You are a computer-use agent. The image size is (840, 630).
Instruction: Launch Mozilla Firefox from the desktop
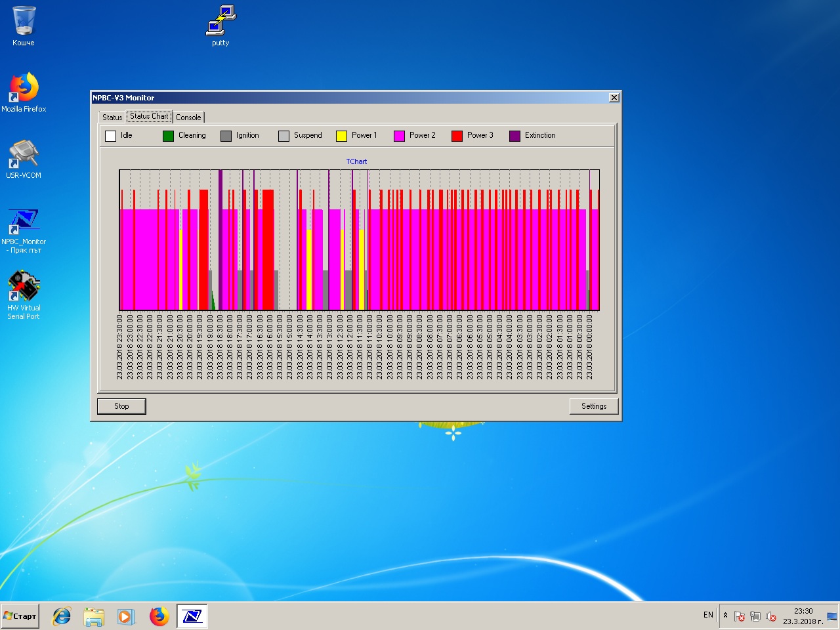[24, 91]
